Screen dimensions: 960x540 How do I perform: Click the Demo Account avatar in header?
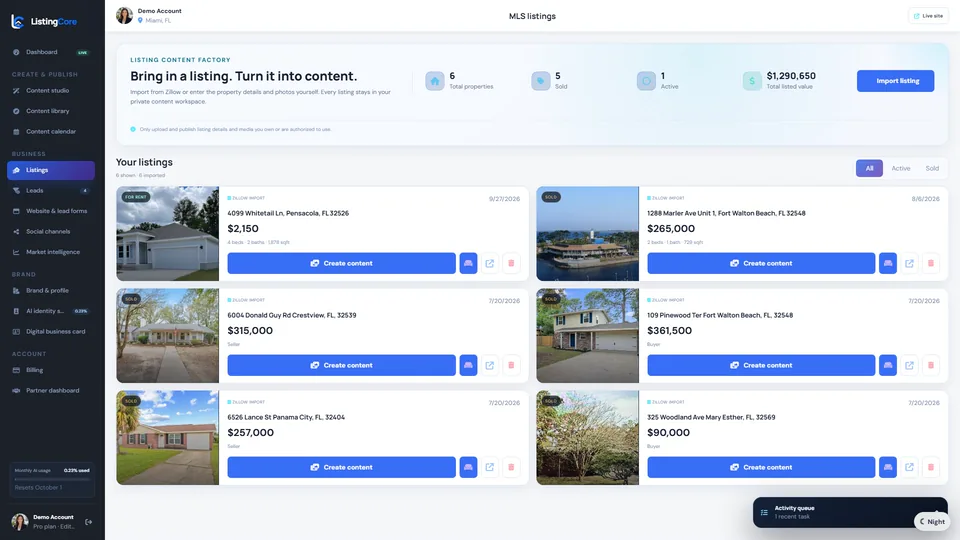click(x=124, y=15)
